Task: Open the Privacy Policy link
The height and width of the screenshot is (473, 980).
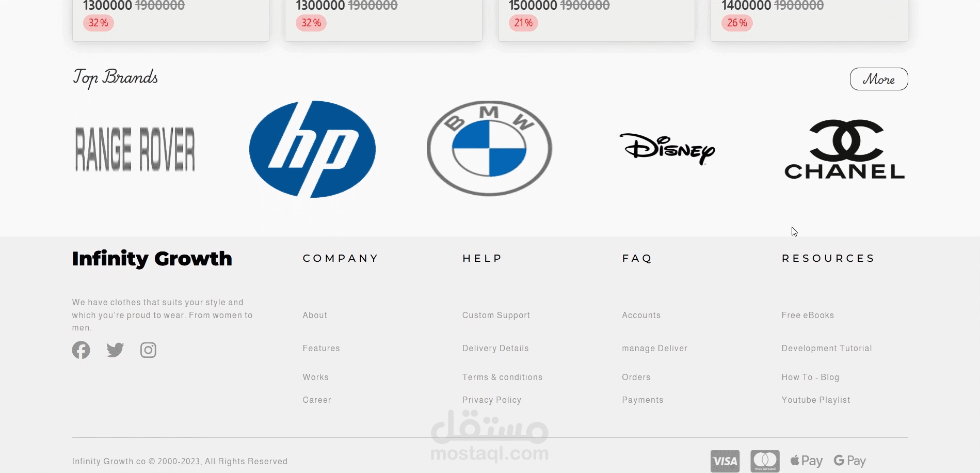Action: (x=492, y=400)
